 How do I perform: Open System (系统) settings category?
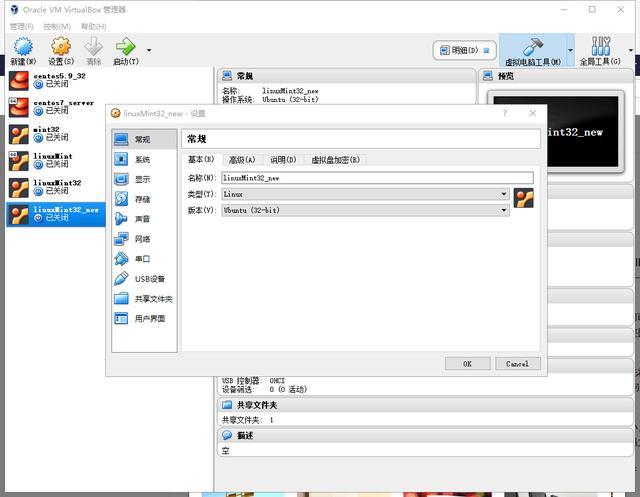(x=144, y=159)
